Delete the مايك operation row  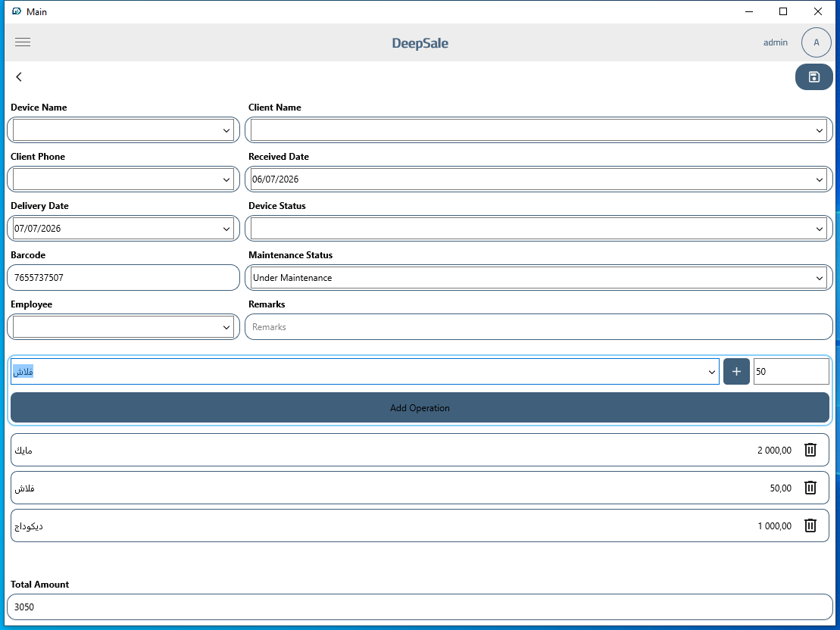click(810, 450)
